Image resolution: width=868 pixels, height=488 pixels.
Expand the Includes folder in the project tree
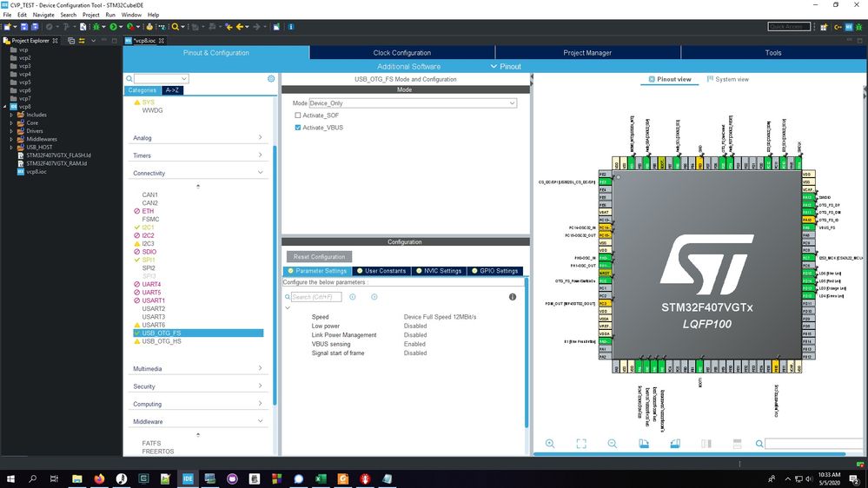[11, 115]
